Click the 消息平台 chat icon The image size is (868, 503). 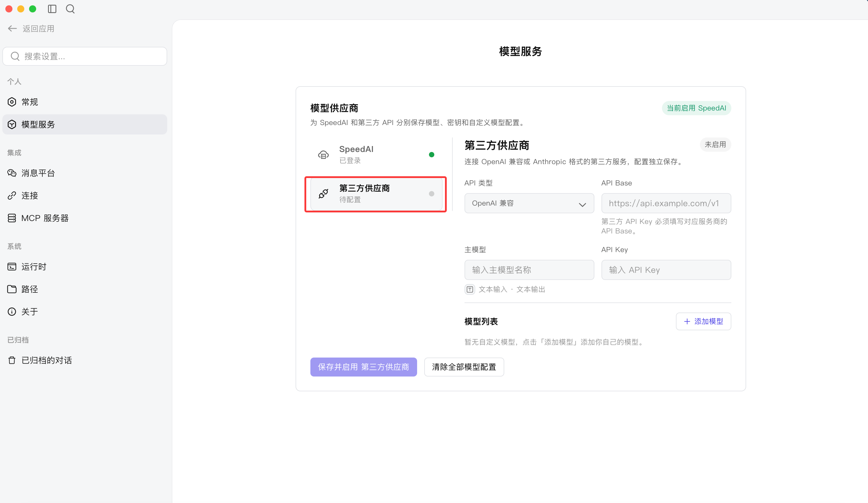(12, 173)
